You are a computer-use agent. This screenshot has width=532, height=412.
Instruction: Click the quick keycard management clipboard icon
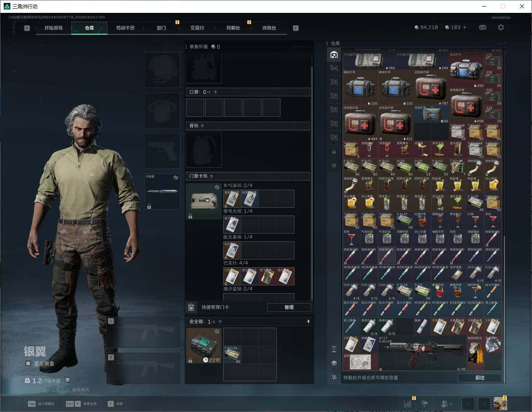coord(191,307)
